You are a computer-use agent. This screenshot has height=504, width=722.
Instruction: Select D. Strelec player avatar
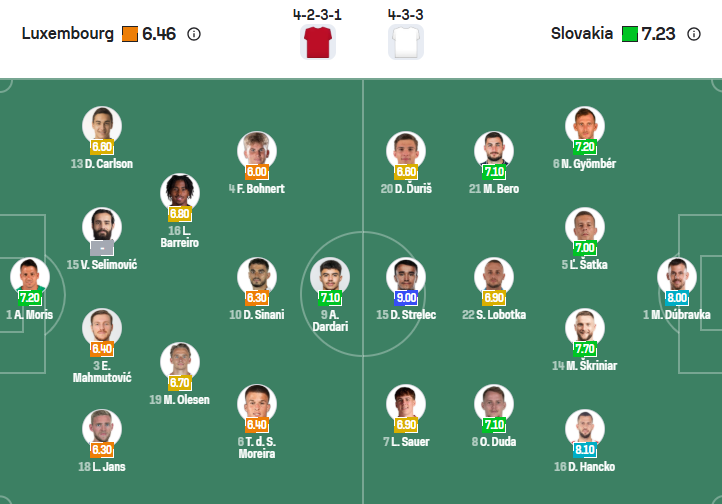point(405,276)
